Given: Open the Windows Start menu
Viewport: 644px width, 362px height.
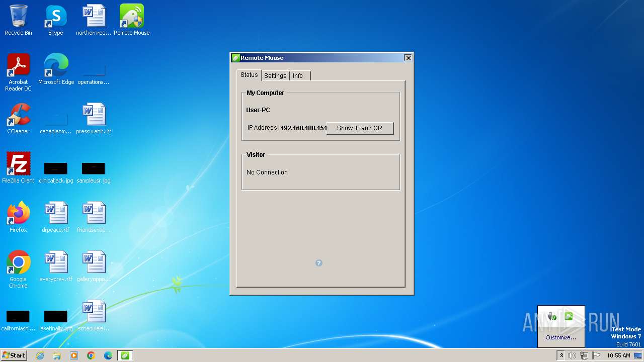Looking at the screenshot, I should pos(14,355).
